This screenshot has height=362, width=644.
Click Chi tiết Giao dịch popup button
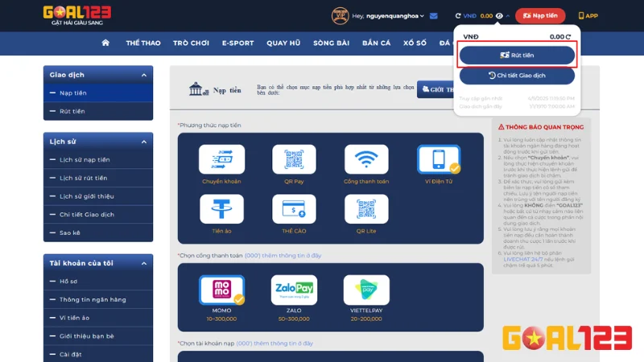point(517,76)
